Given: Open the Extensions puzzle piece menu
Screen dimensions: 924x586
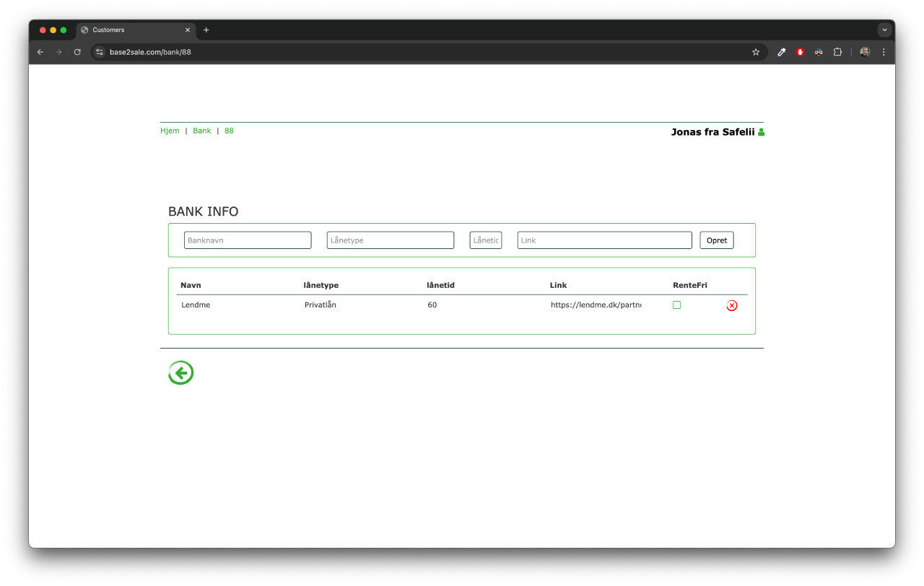Looking at the screenshot, I should tap(837, 52).
